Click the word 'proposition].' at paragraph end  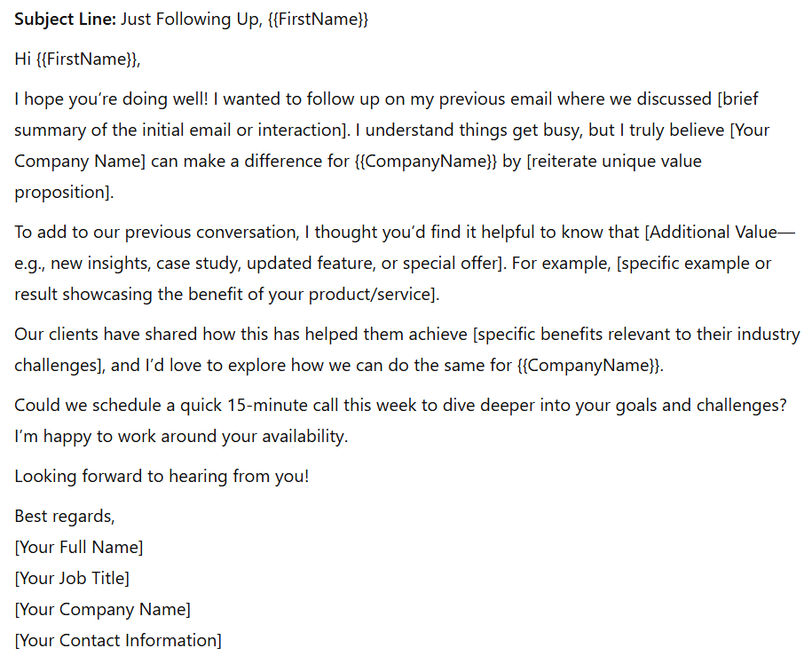click(64, 192)
